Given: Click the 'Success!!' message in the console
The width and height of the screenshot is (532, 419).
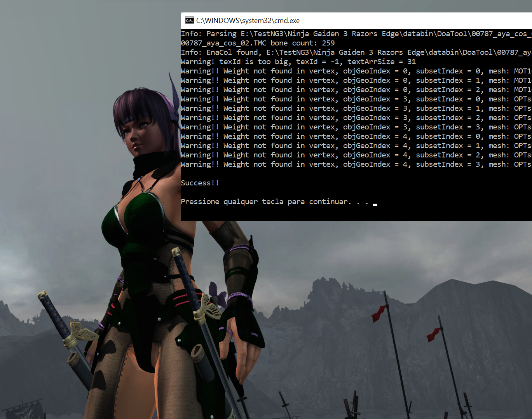Looking at the screenshot, I should tap(200, 183).
